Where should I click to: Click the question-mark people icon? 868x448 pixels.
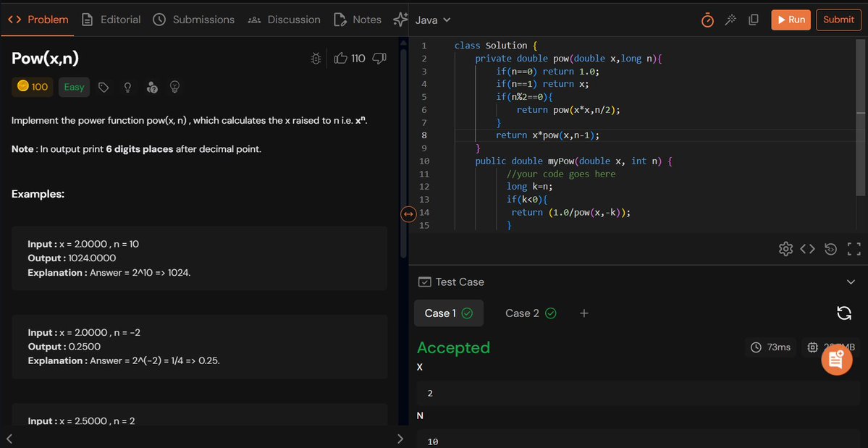pyautogui.click(x=152, y=87)
